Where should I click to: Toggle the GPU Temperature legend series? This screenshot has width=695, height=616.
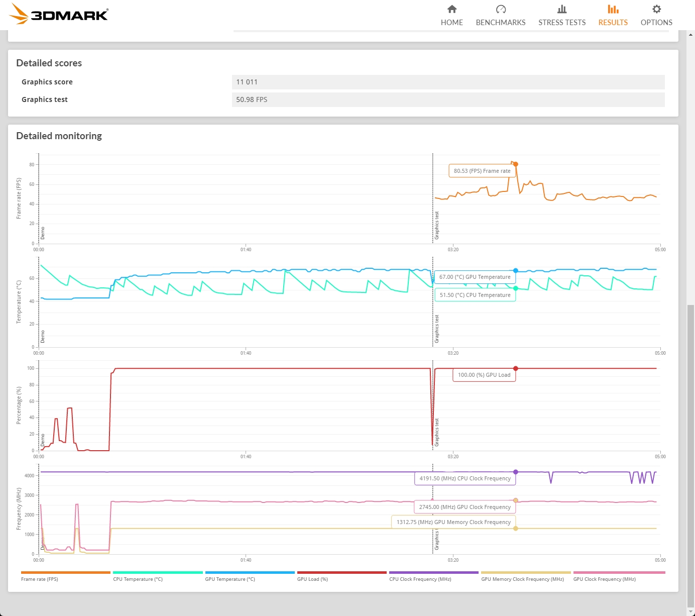[230, 579]
